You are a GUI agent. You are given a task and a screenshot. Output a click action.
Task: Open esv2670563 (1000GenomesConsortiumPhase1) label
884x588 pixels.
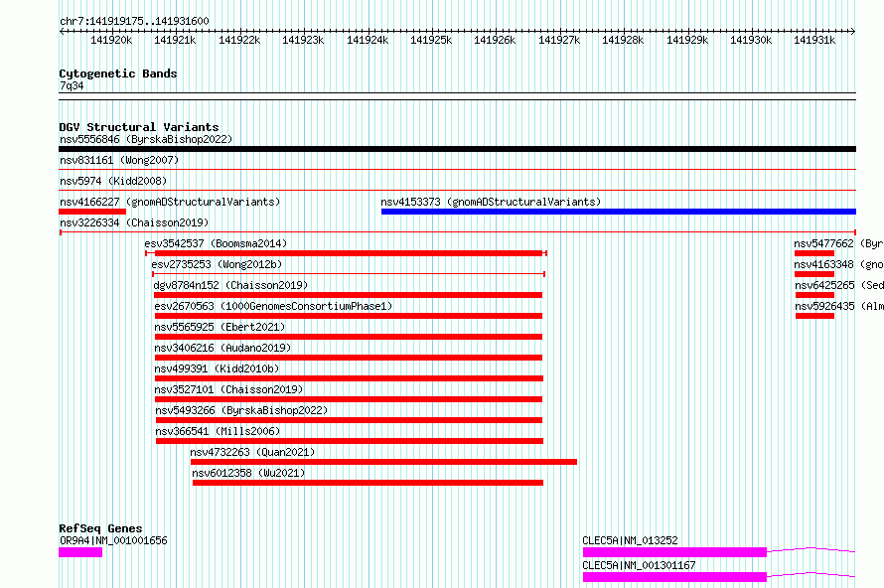[273, 306]
